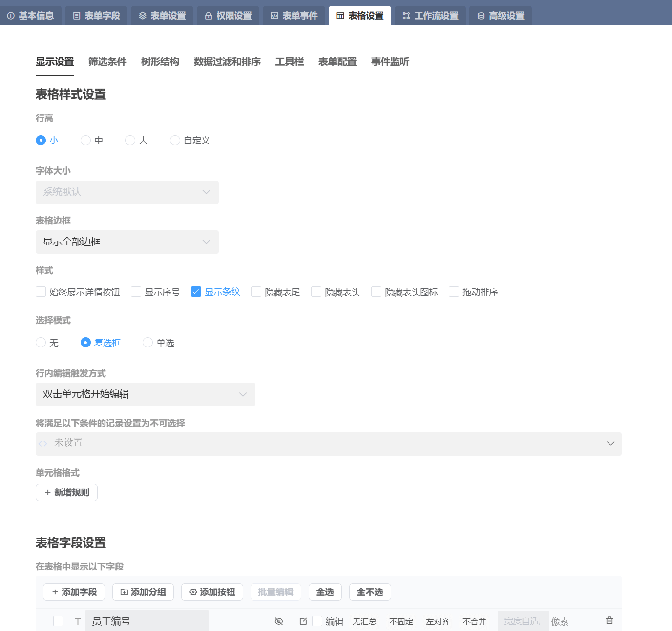672x631 pixels.
Task: Click the edit icon in 员工编号 row
Action: 303,621
